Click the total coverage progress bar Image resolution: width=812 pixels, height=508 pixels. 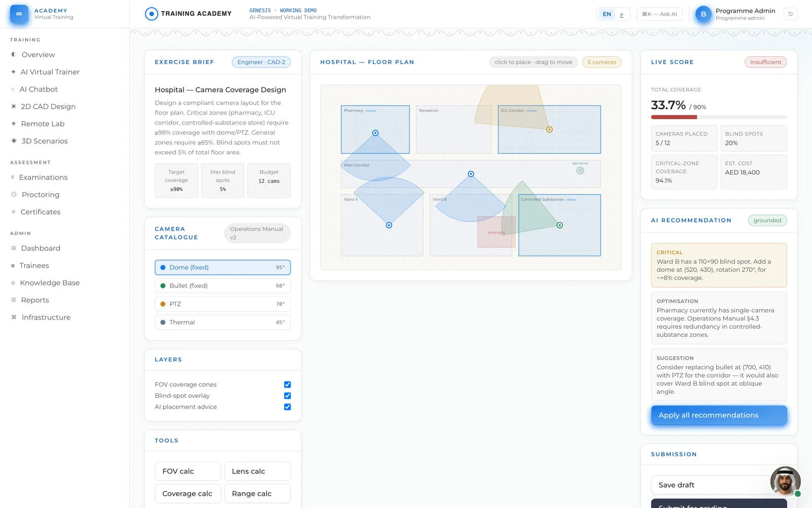[x=719, y=117]
